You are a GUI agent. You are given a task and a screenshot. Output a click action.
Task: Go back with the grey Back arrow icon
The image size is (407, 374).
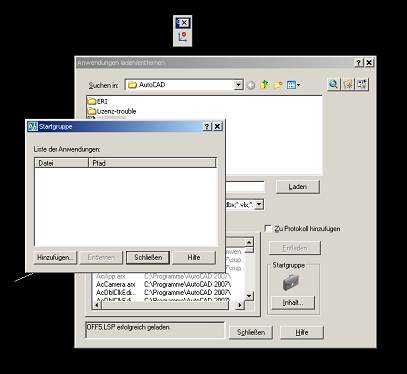pyautogui.click(x=251, y=85)
